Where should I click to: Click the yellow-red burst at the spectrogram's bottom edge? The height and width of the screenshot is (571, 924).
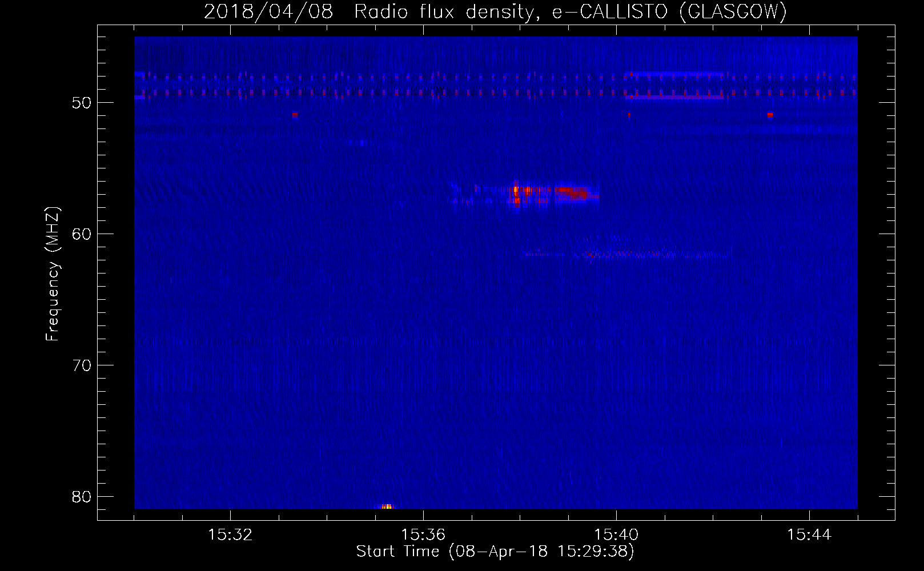pos(387,506)
